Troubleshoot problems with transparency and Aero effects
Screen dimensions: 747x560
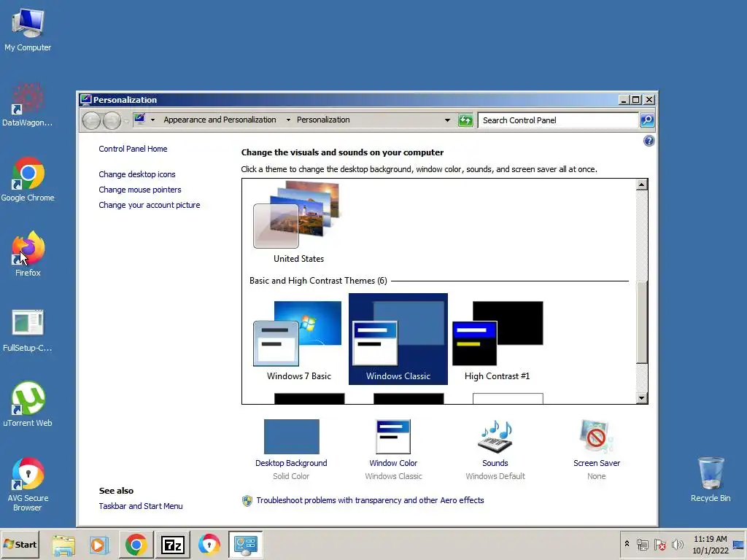370,500
